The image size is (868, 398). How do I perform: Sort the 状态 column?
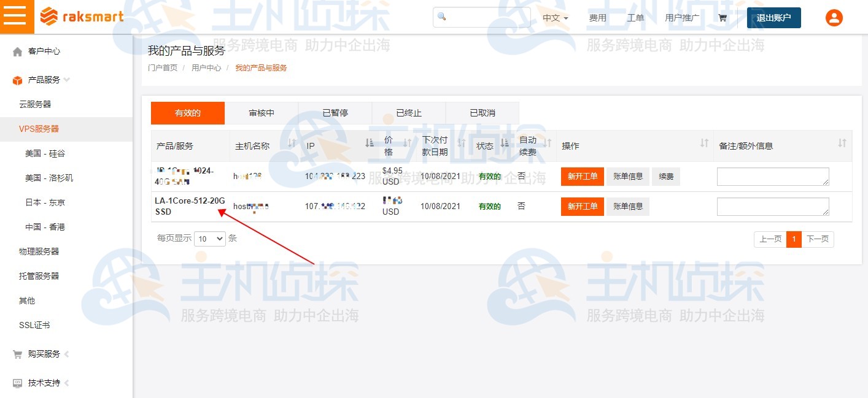504,142
